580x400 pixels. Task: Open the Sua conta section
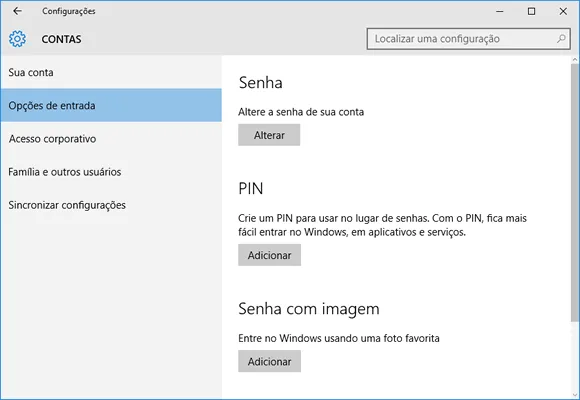pyautogui.click(x=111, y=72)
